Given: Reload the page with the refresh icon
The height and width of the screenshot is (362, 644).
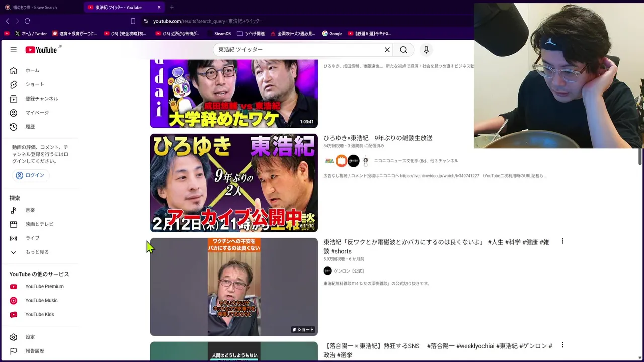Looking at the screenshot, I should tap(28, 21).
